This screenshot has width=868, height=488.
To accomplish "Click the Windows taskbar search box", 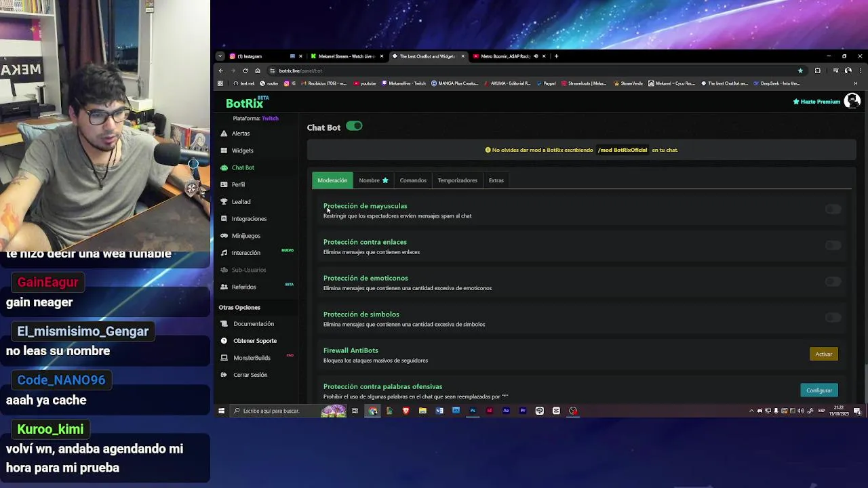I will (x=290, y=411).
